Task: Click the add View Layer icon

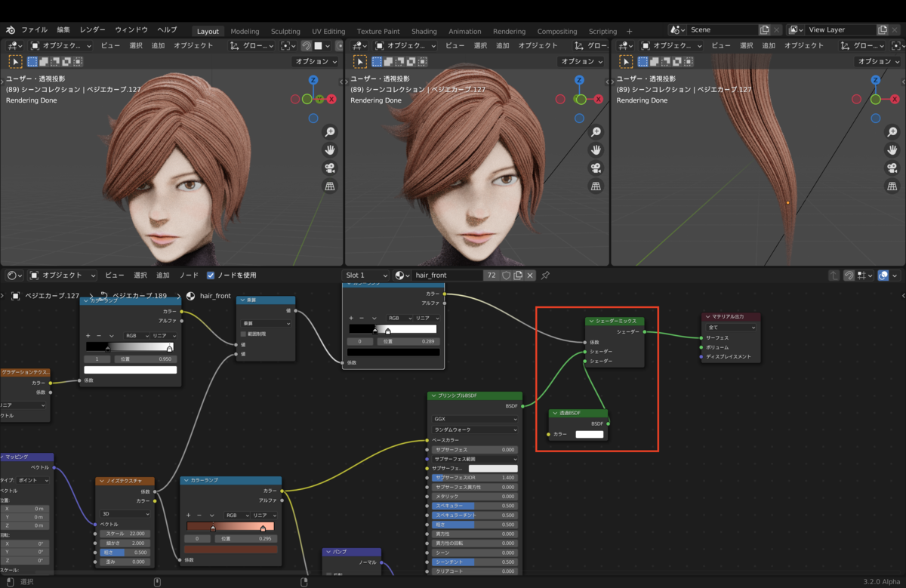Action: coord(883,30)
